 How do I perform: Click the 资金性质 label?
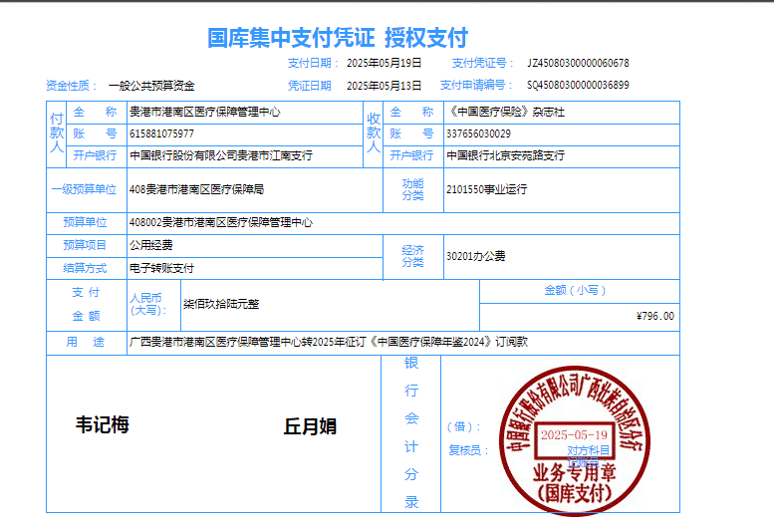coord(71,86)
